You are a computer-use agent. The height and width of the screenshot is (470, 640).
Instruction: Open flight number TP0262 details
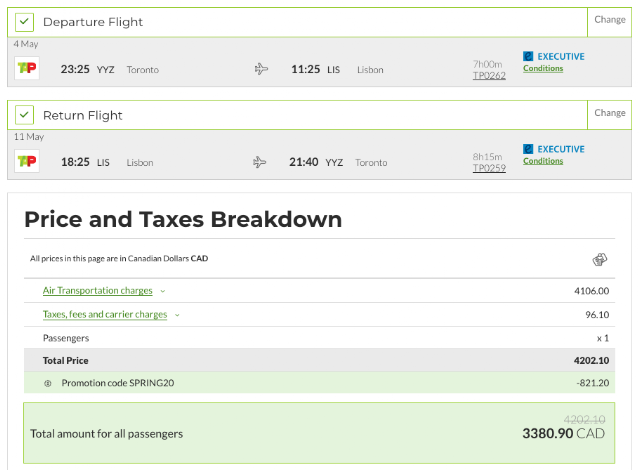489,75
